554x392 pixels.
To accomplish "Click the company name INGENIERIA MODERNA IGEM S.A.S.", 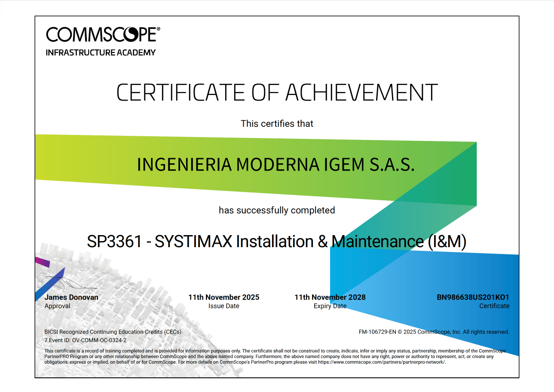I will (275, 165).
